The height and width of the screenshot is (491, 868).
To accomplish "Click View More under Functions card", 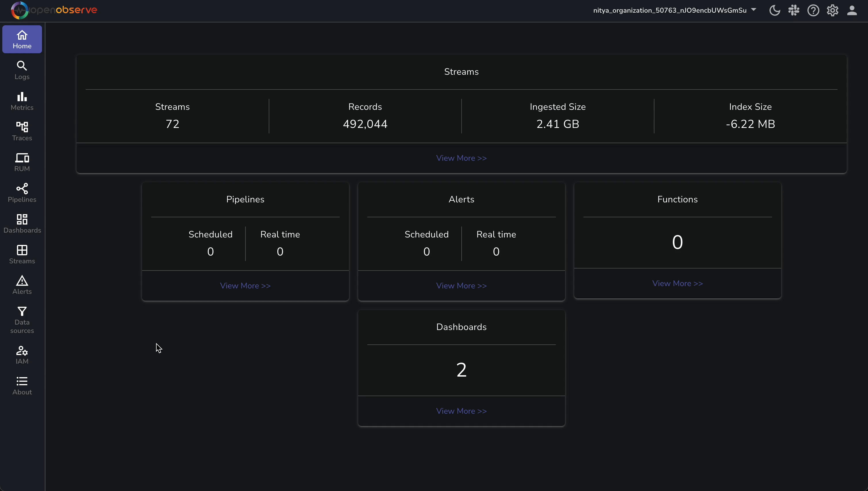I will point(677,284).
